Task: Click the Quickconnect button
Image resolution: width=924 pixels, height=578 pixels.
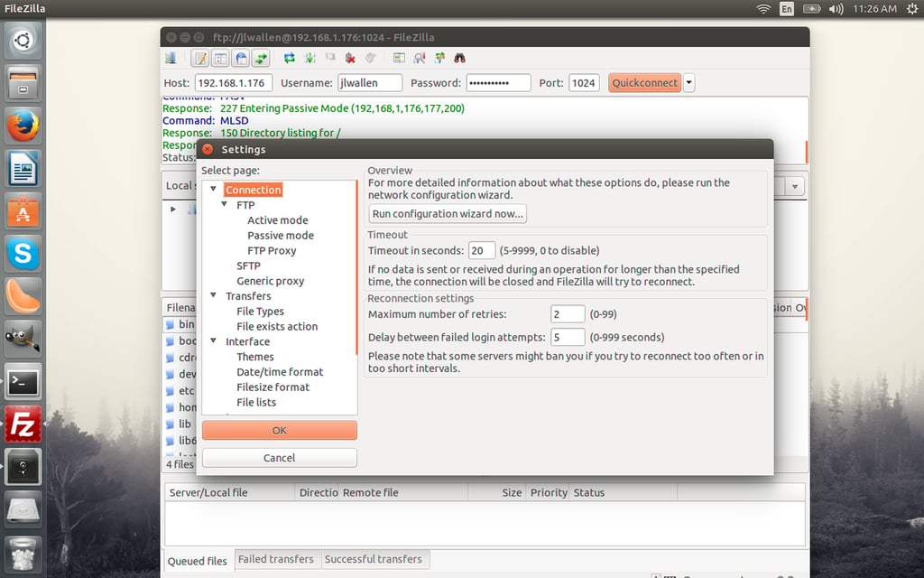Action: pos(644,82)
